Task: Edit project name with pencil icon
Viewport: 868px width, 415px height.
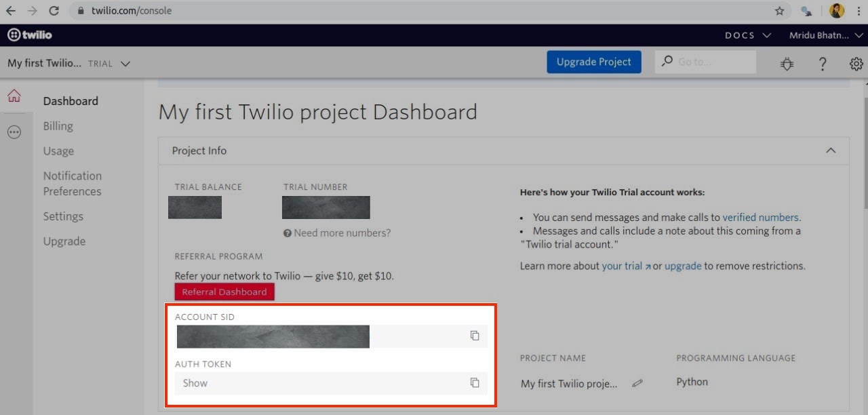Action: click(x=637, y=383)
